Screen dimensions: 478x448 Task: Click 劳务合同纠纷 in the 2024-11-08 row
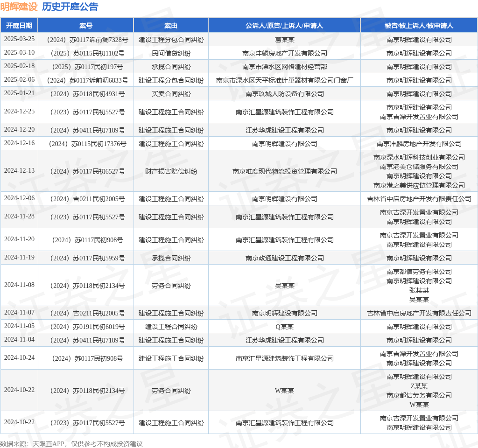pyautogui.click(x=171, y=286)
